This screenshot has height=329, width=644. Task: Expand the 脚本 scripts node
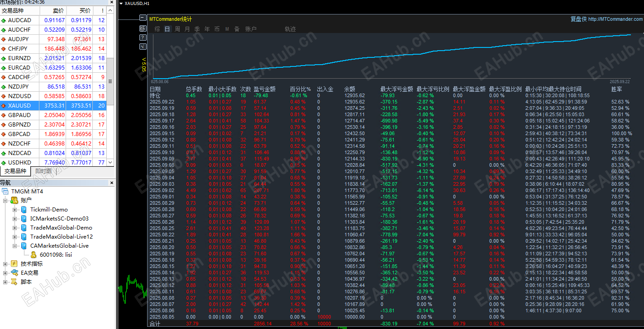pyautogui.click(x=5, y=282)
